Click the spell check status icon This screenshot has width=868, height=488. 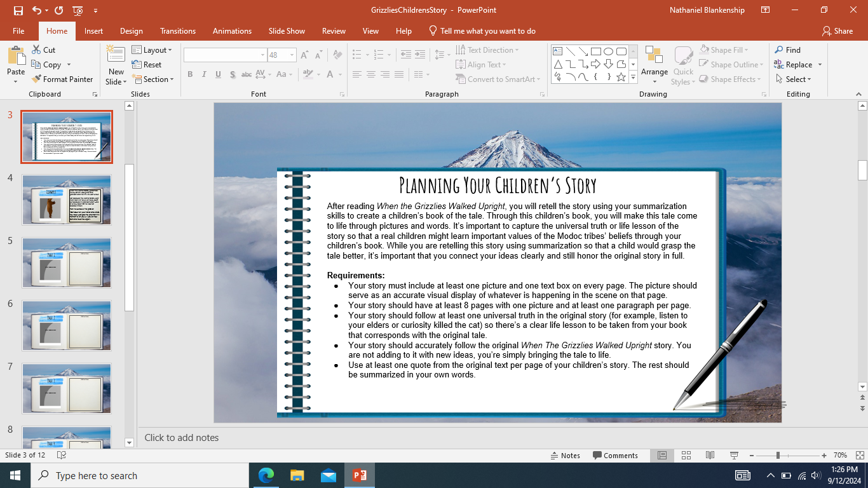62,455
